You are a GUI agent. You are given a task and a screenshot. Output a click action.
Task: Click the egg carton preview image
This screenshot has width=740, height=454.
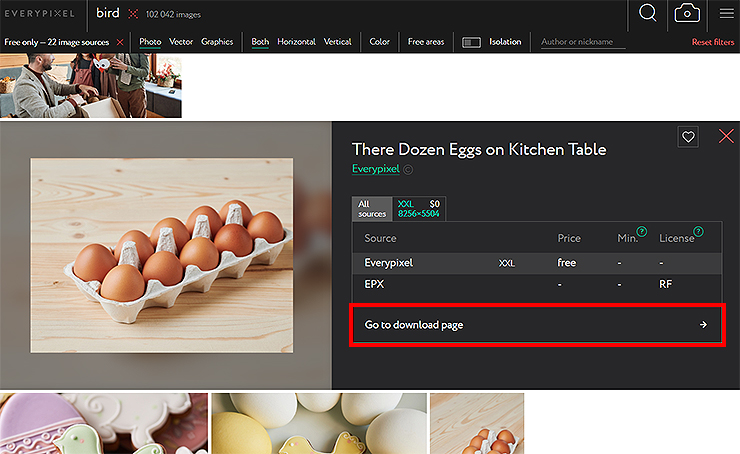tap(162, 255)
